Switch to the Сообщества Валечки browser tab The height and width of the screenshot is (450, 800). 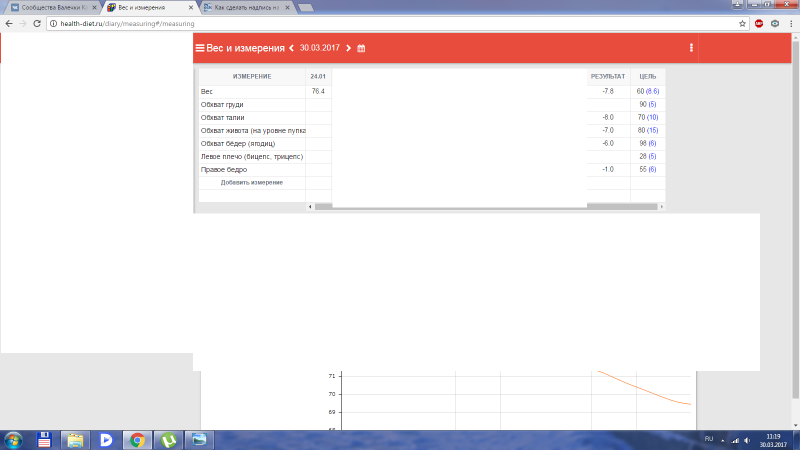50,7
